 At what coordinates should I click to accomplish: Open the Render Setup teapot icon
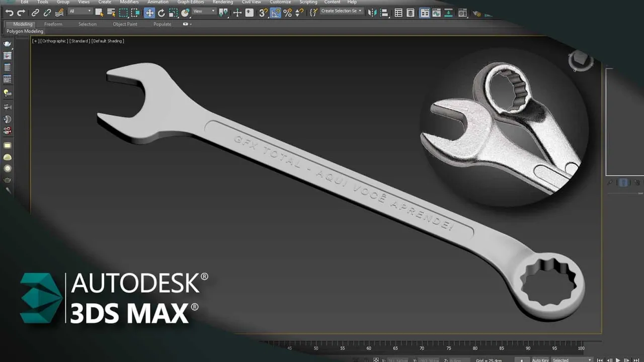476,14
